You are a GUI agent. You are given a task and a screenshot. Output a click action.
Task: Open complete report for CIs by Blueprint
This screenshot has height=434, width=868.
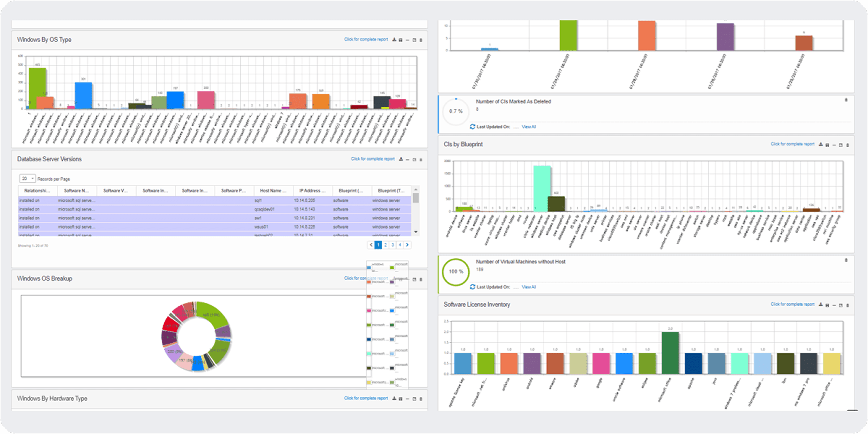[x=792, y=144]
